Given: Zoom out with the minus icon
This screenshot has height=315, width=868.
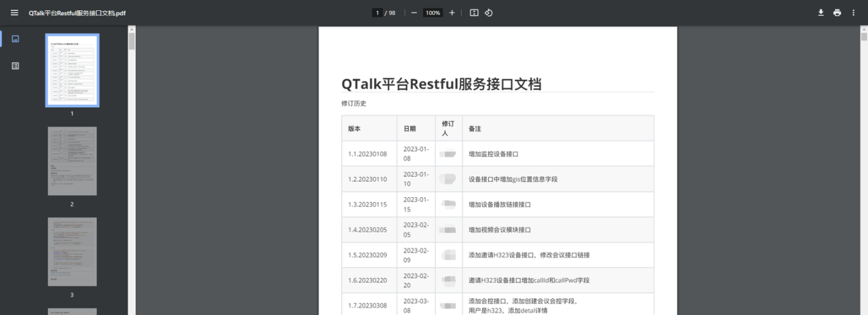Looking at the screenshot, I should (x=414, y=13).
